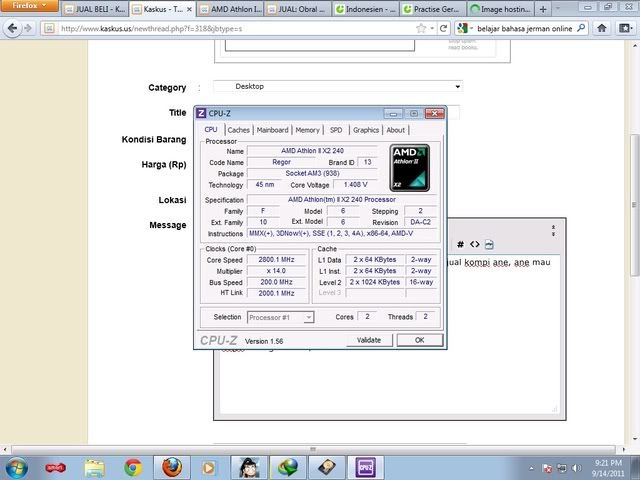Switch to SPD tab in CPU-Z
The image size is (640, 480).
click(x=336, y=130)
